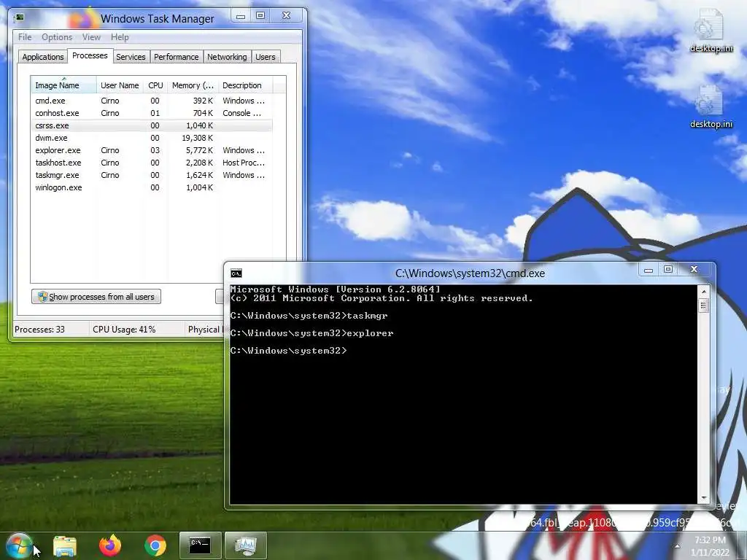Select the taskhost.exe process row
747x560 pixels.
coord(152,163)
